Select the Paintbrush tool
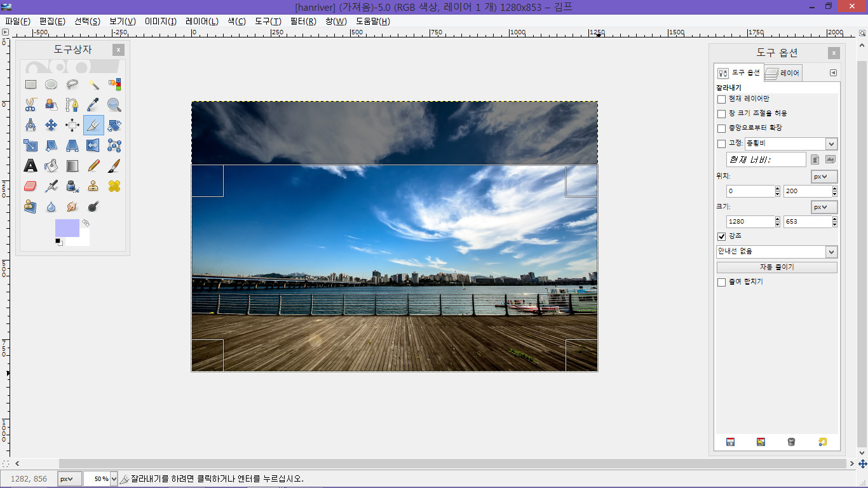This screenshot has width=868, height=488. coord(114,166)
